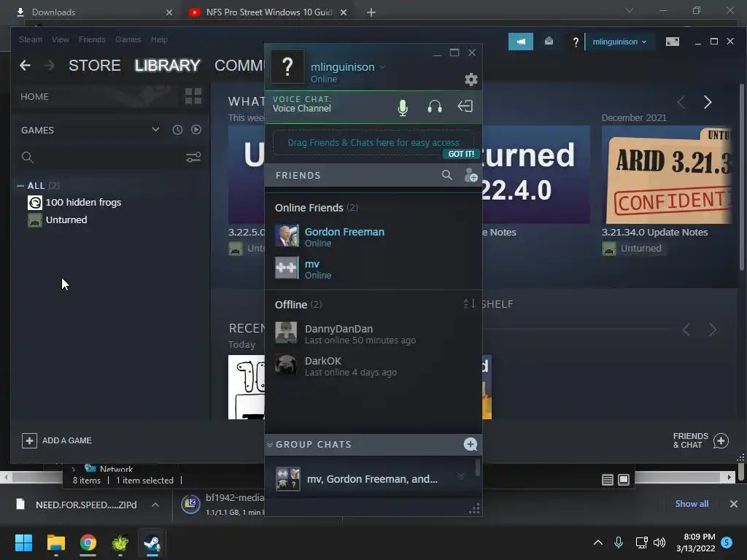Open File Explorer from taskbar

55,542
